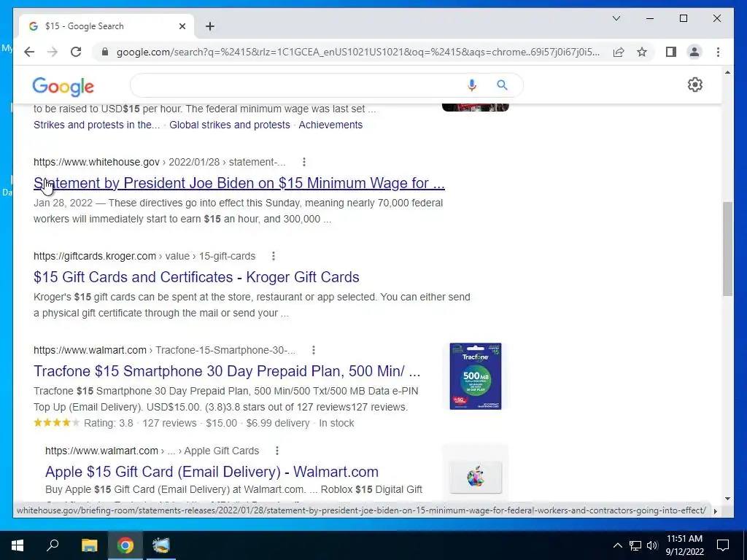Select the '$15 - Google Search' tab
Viewport: 747px width, 560px height.
click(106, 26)
